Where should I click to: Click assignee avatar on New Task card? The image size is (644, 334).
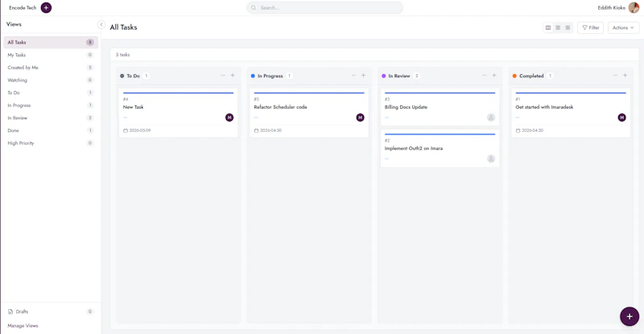point(229,118)
